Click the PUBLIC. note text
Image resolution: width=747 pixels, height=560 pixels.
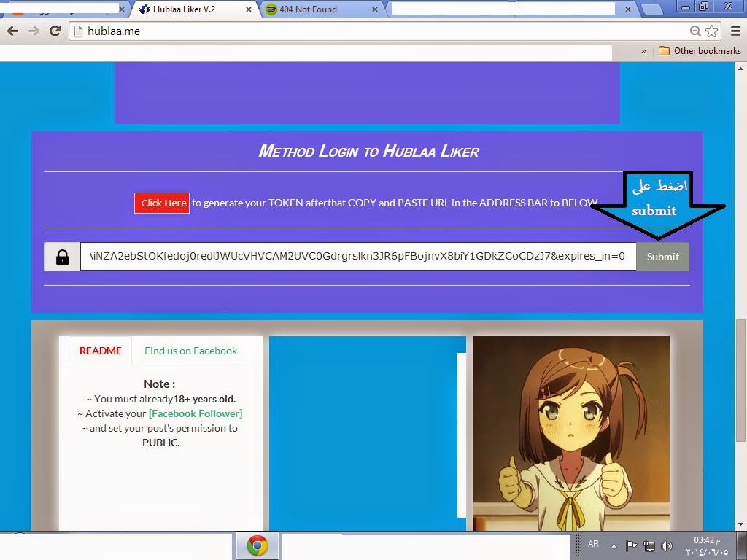coord(161,443)
